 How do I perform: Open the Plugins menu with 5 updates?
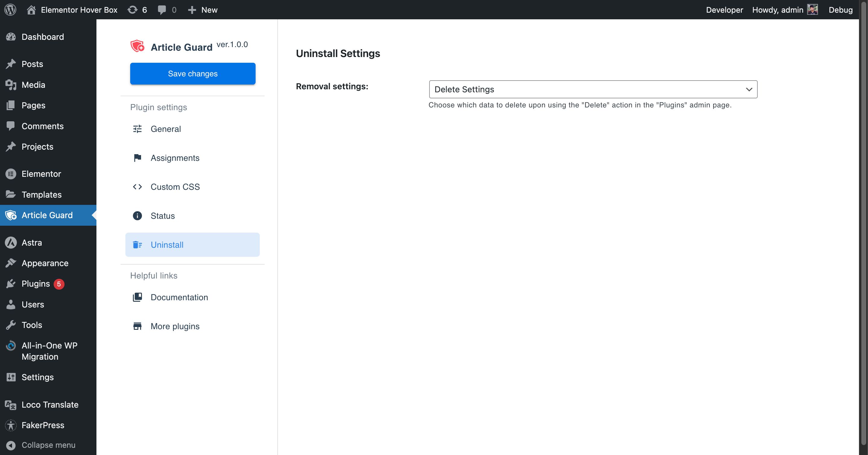[36, 284]
